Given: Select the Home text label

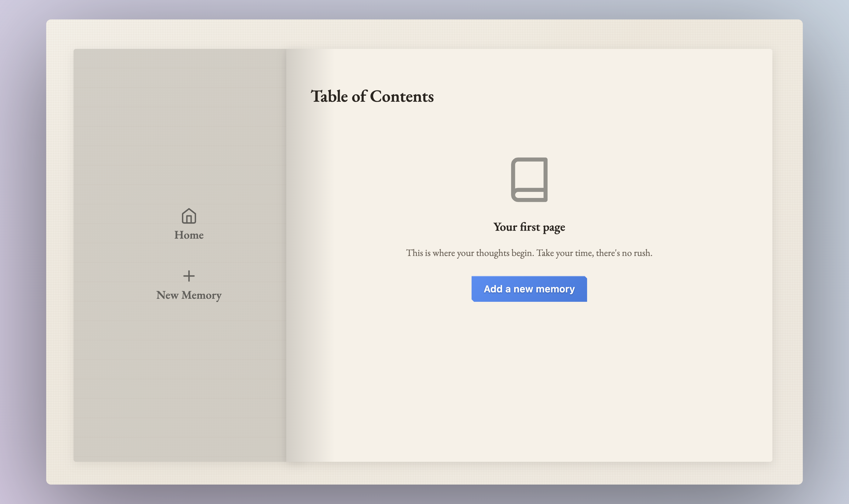Looking at the screenshot, I should 189,235.
